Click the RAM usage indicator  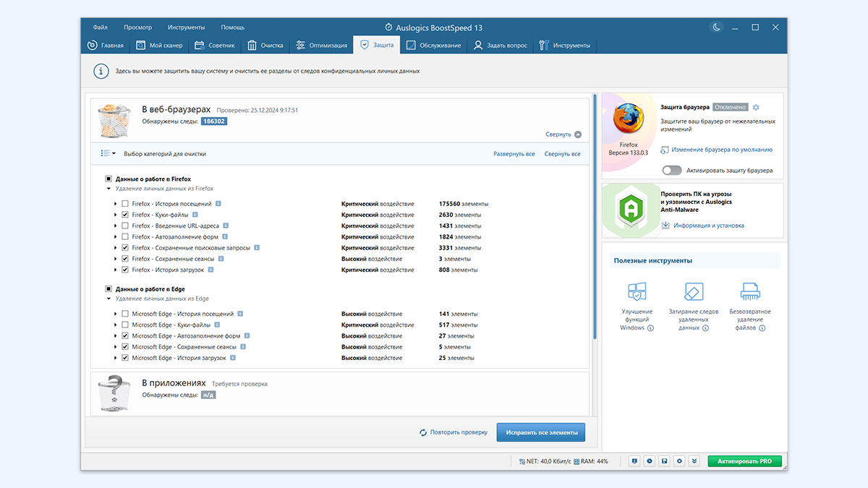coord(592,461)
